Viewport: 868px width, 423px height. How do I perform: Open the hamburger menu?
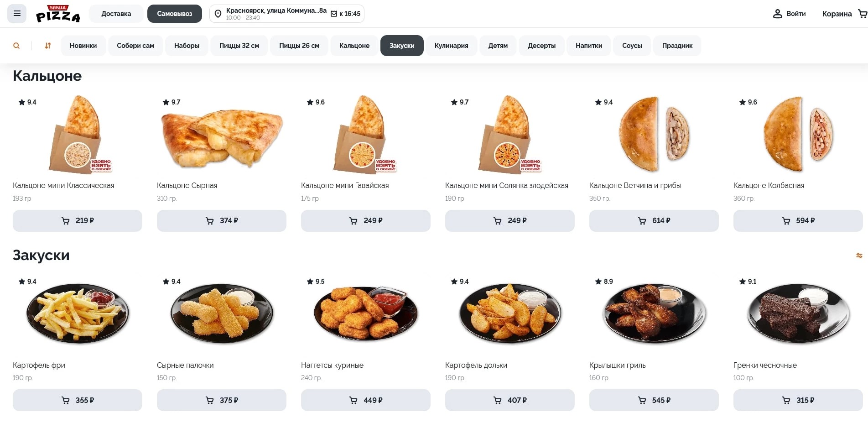[17, 14]
